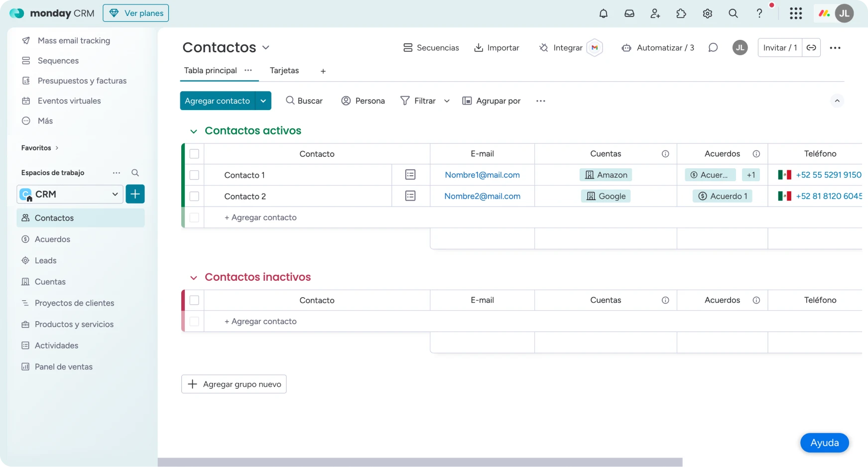Screen dimensions: 868x467
Task: Open more toolbar options after Agrupar por
Action: (x=541, y=101)
